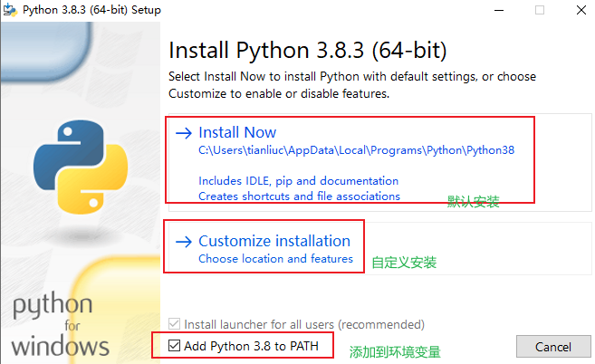Click 'Choose location and features' text
This screenshot has width=595, height=364.
click(x=275, y=259)
